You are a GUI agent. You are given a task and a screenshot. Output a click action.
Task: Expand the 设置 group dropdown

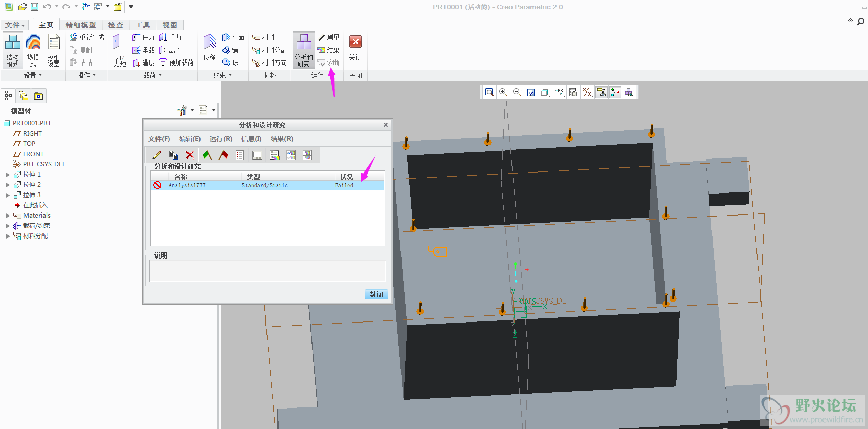click(x=33, y=75)
